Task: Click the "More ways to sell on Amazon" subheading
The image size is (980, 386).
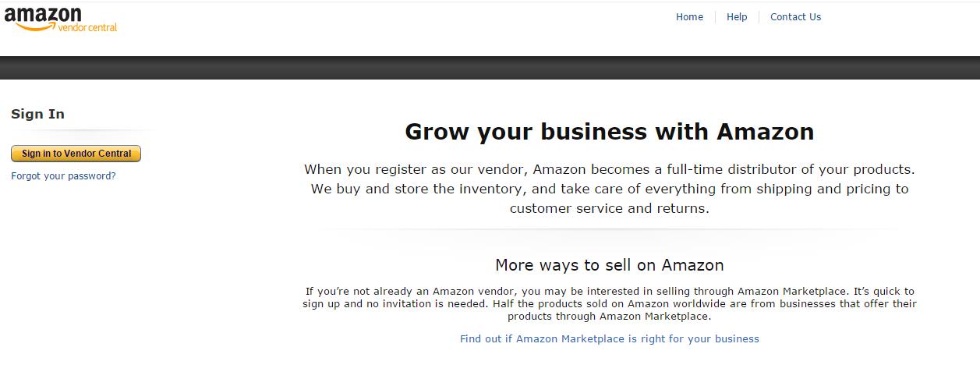Action: pyautogui.click(x=609, y=265)
